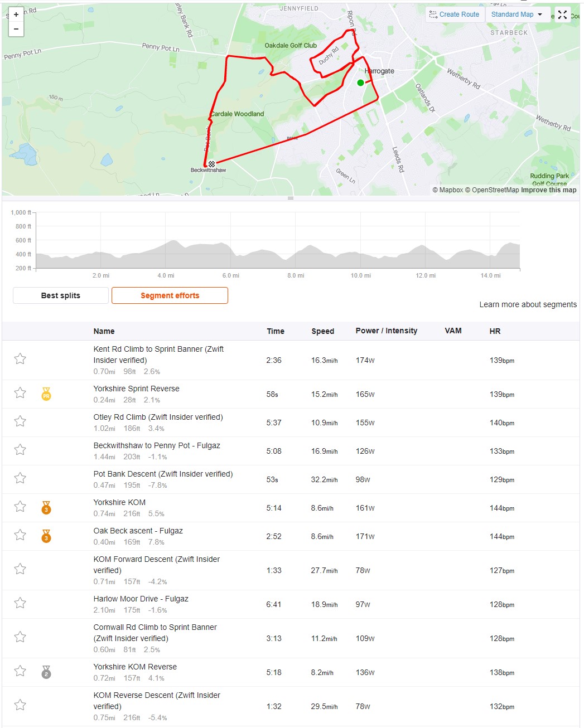The height and width of the screenshot is (728, 584).
Task: Zoom out on the map
Action: click(16, 29)
